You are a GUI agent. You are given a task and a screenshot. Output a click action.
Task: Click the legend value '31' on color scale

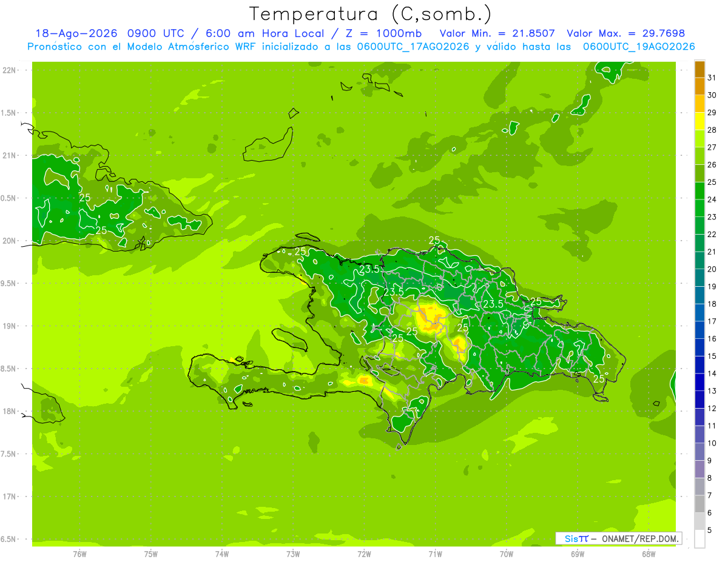click(712, 78)
